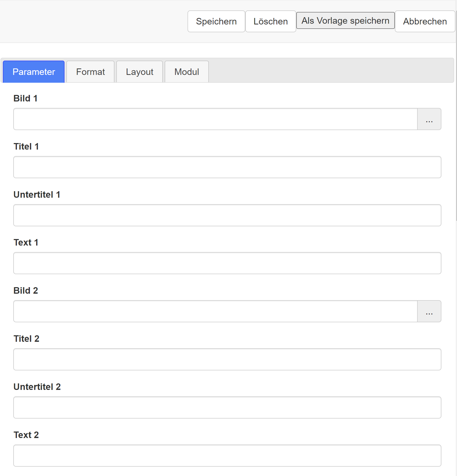Click the 'Untertitel 1' label

(37, 195)
